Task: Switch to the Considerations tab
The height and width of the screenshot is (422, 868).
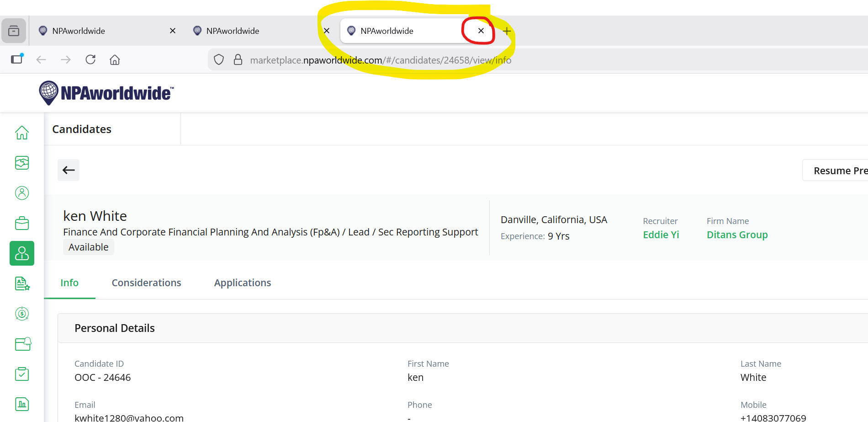Action: pos(147,283)
